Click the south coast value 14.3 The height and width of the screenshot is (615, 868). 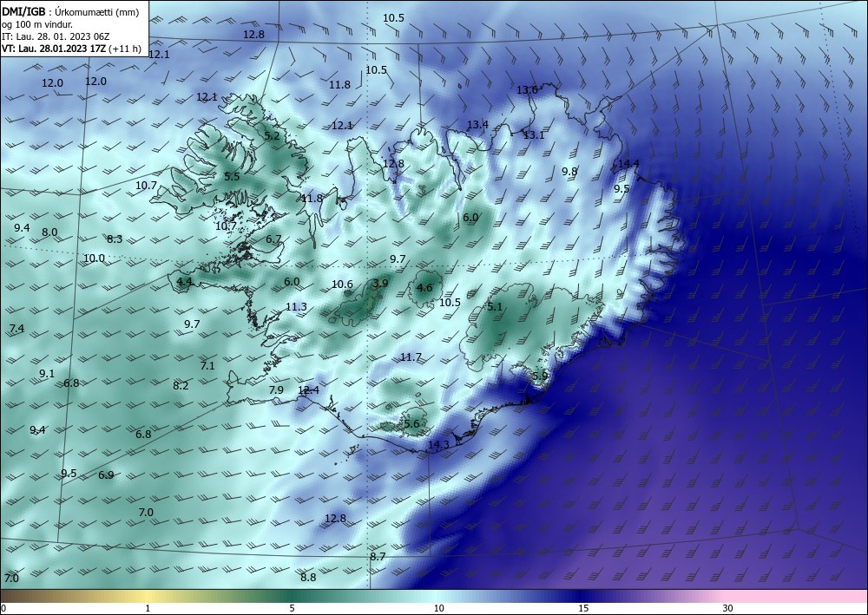tap(438, 445)
